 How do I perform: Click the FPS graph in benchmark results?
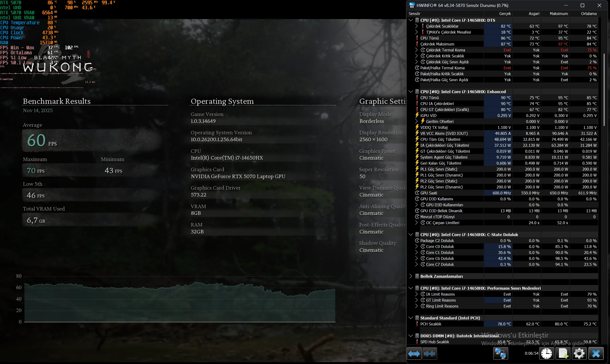tap(179, 302)
